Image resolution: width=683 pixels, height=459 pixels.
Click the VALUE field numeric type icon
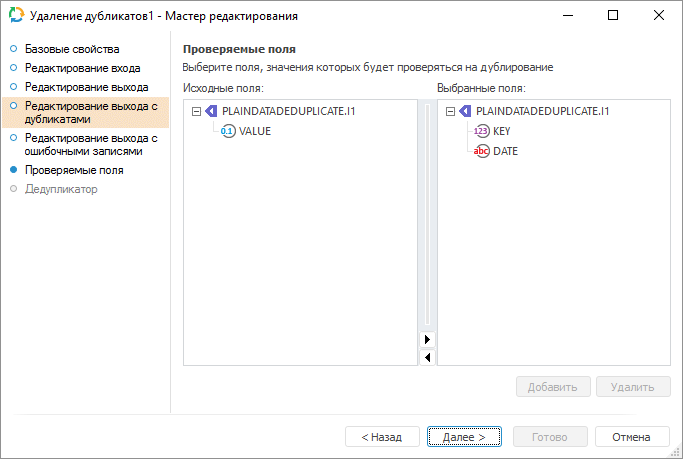[228, 131]
